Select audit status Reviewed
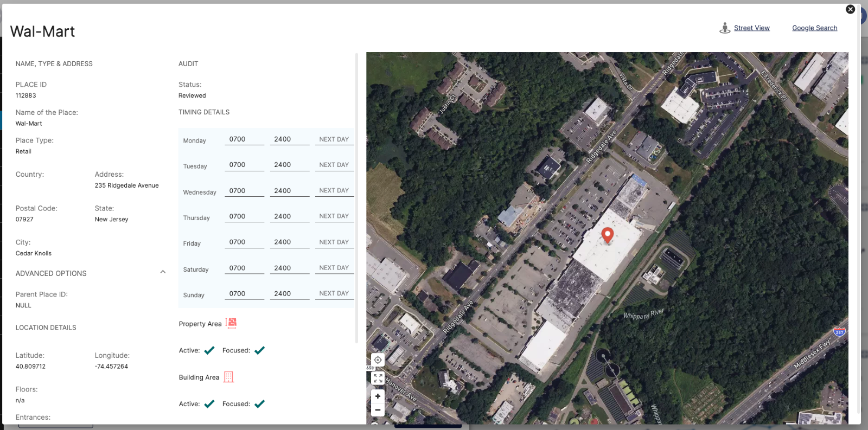The image size is (868, 430). (192, 95)
